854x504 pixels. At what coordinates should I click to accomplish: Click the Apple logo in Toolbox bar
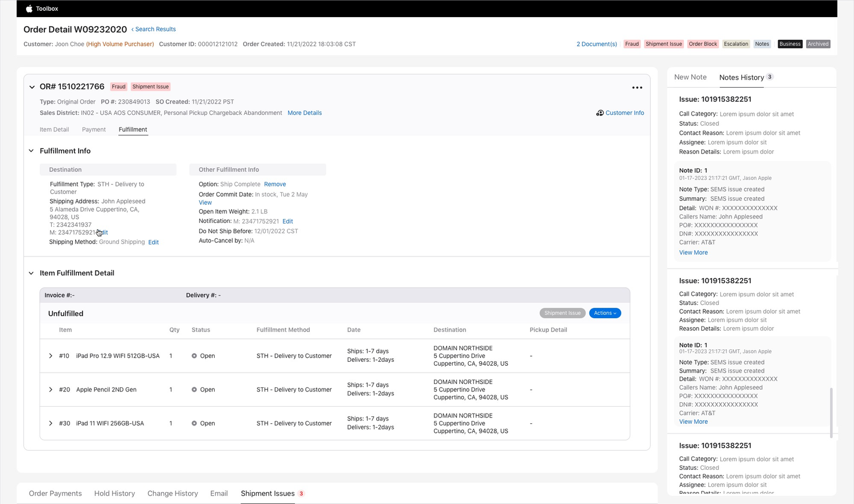pos(29,9)
